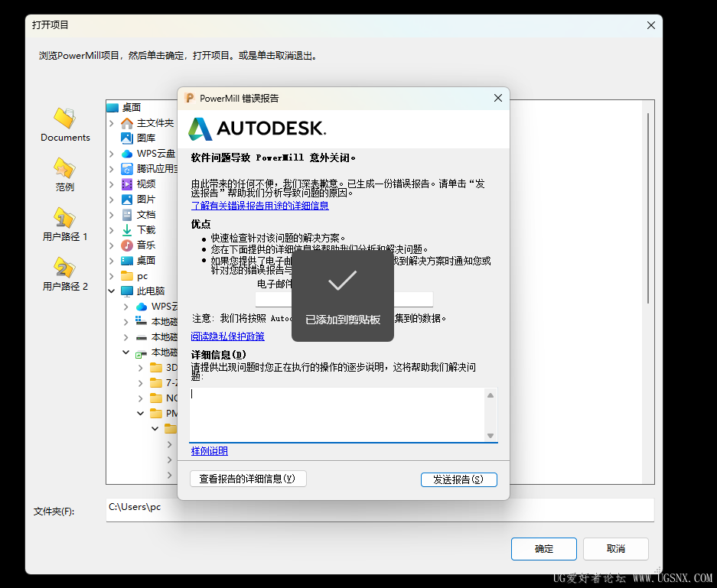Screen dimensions: 717x588
Task: Expand the 下载 tree node
Action: click(112, 230)
